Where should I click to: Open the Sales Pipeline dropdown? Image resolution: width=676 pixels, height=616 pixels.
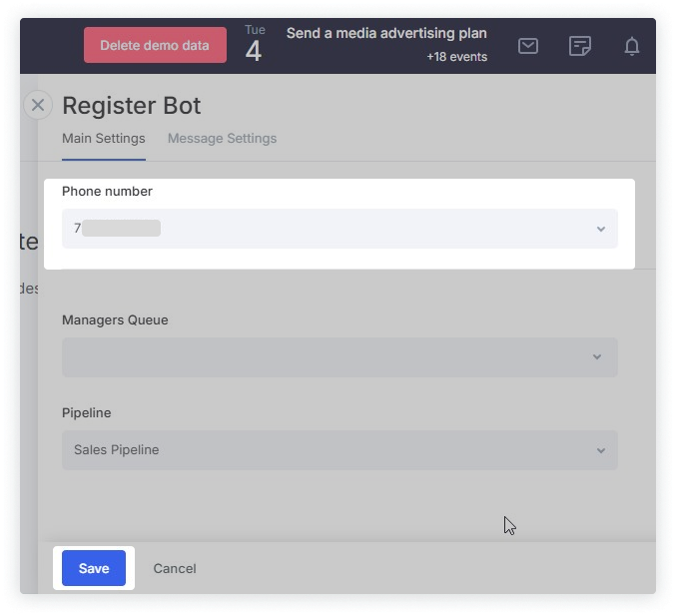tap(339, 450)
